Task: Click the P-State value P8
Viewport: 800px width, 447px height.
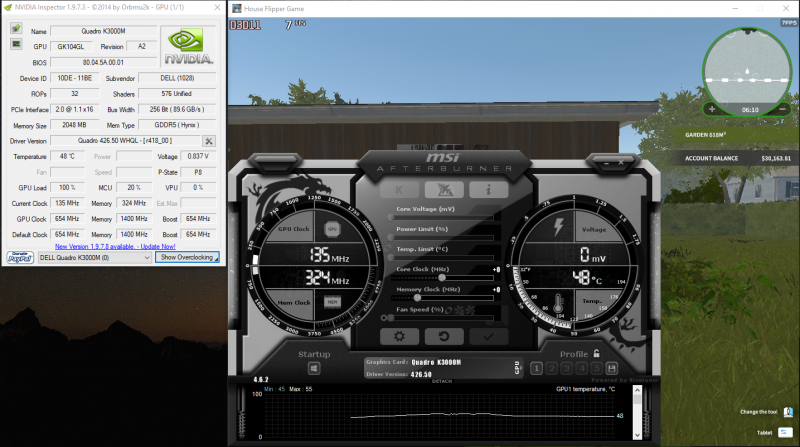Action: 198,172
